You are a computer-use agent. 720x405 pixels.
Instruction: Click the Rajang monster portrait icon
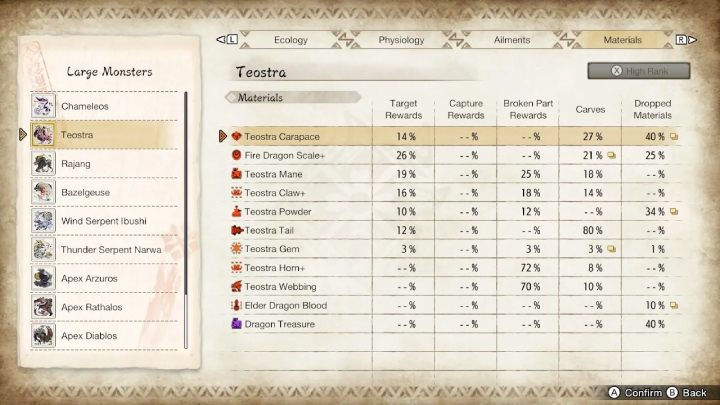point(43,163)
